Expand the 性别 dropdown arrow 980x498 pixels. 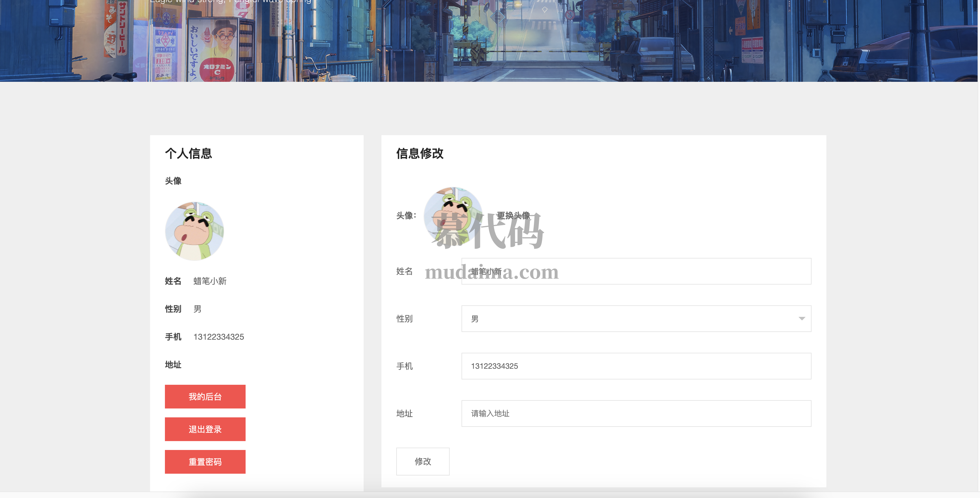[801, 319]
